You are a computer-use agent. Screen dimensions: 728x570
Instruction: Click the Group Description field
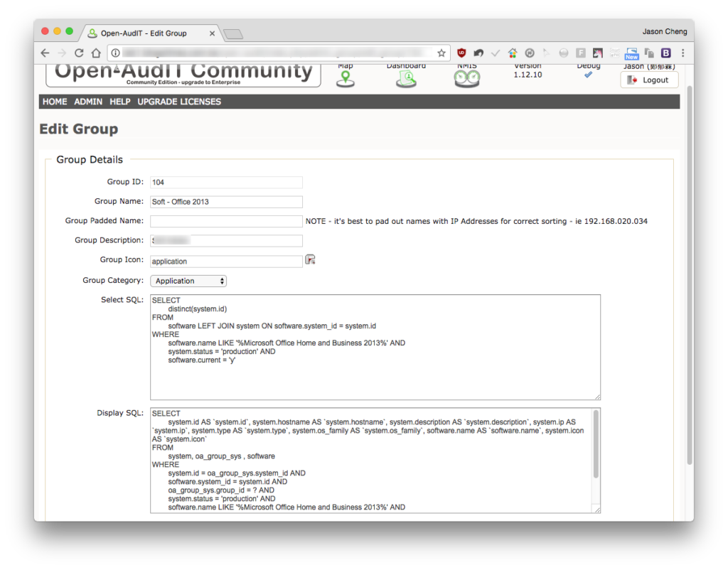pos(226,240)
